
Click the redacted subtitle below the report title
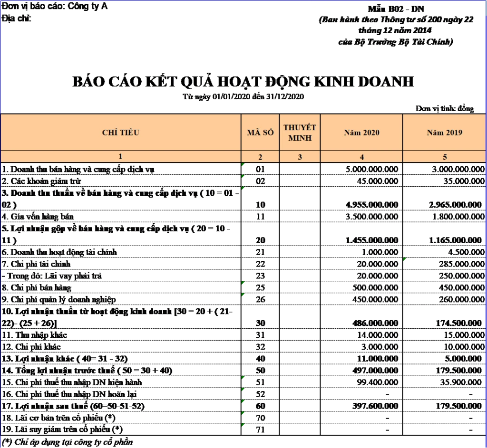243,97
